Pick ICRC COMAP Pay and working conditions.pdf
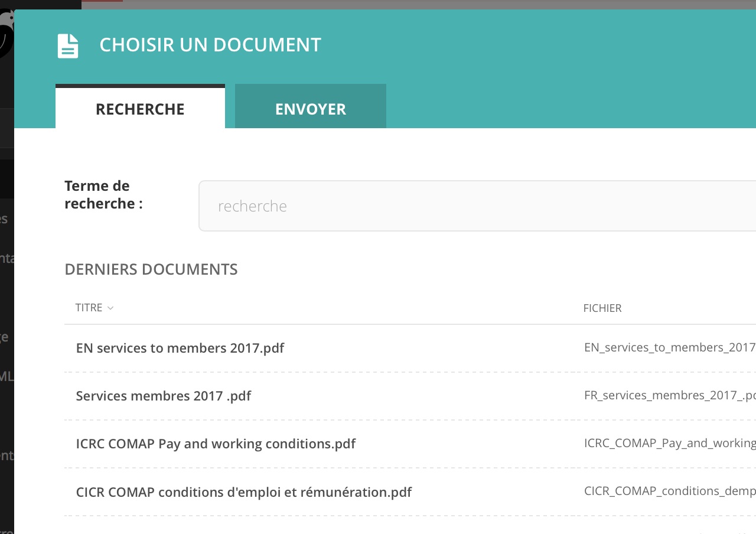 216,444
